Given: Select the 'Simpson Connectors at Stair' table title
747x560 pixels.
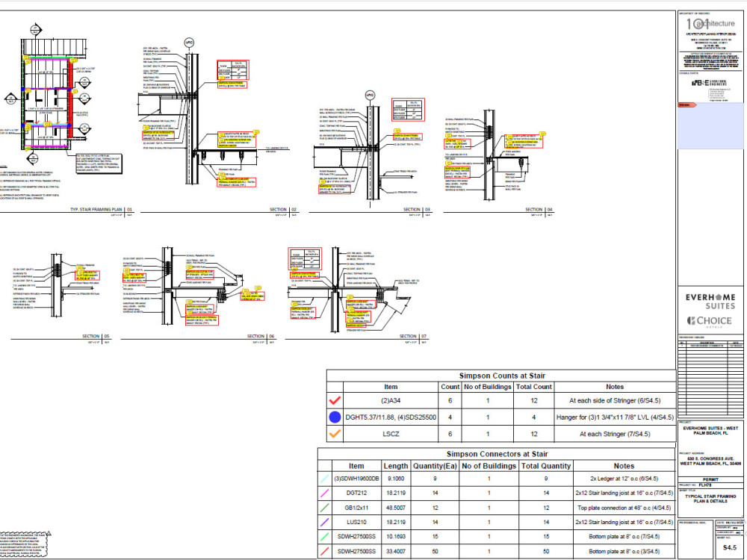Looking at the screenshot, I should tap(497, 454).
